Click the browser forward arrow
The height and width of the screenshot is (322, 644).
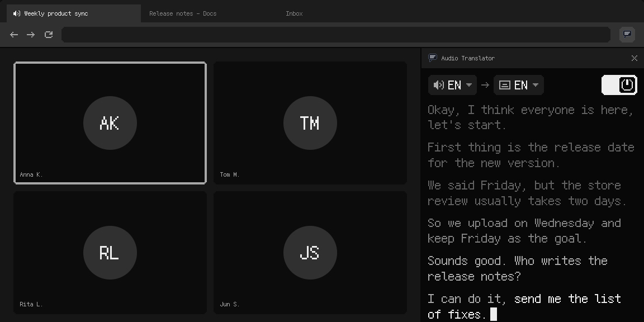31,35
